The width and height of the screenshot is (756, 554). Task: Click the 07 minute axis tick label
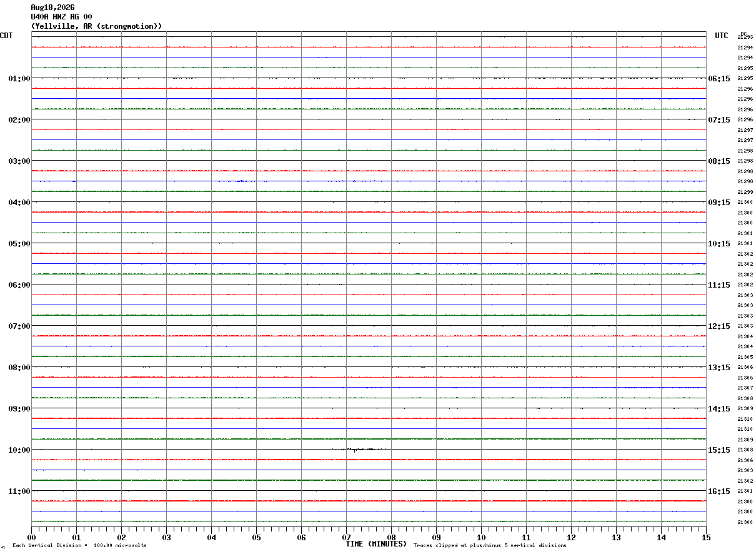click(x=346, y=537)
